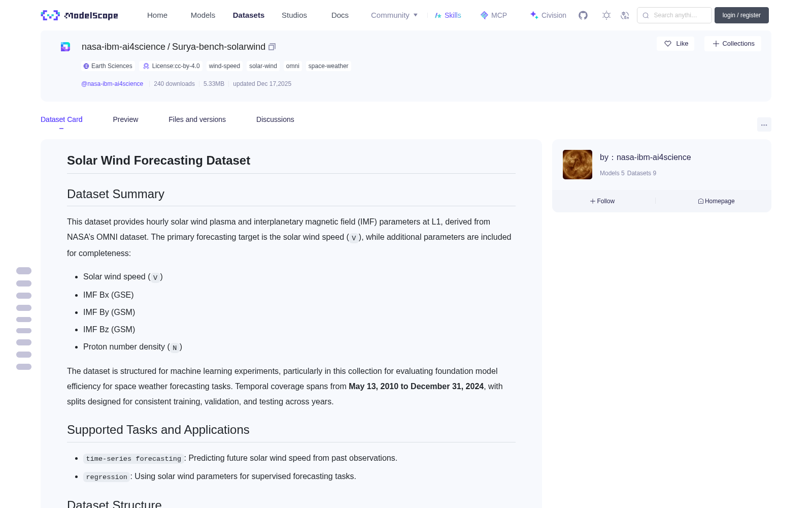Open the Docs navigation item

(340, 15)
